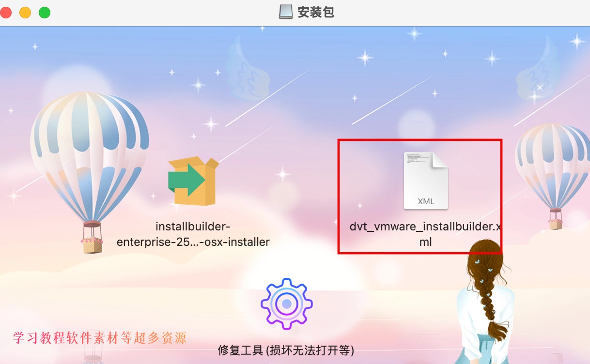Click the installbuilder-enterprise osx-installer file name

(x=193, y=234)
